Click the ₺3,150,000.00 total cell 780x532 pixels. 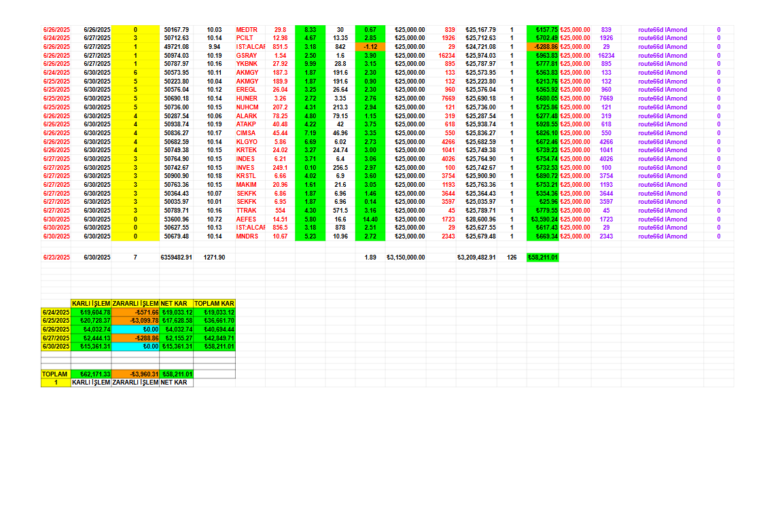(406, 258)
